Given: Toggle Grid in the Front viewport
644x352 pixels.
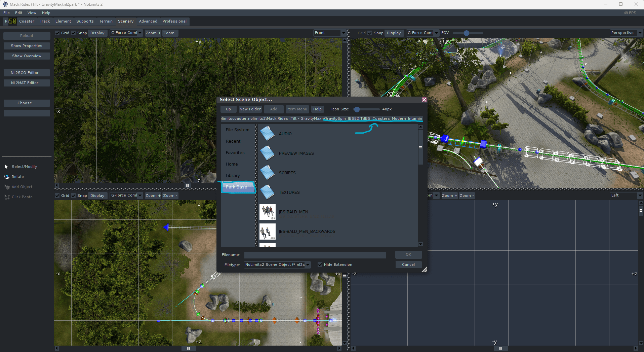Looking at the screenshot, I should point(57,33).
